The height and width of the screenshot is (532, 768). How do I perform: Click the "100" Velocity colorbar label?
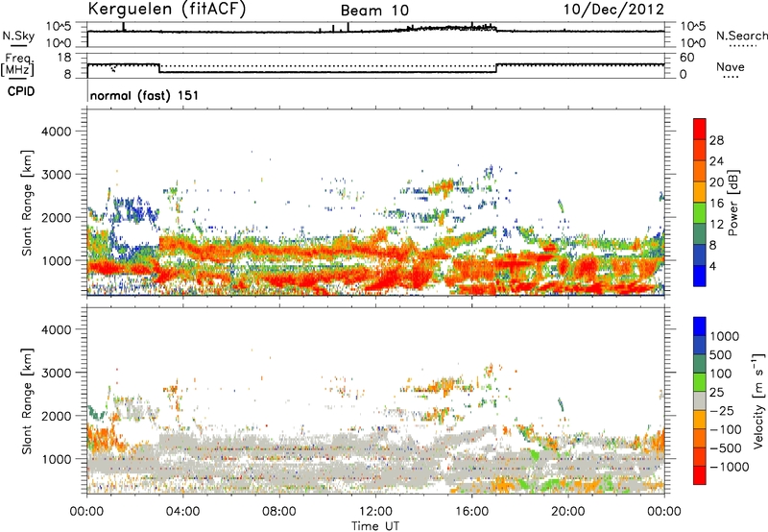point(721,374)
